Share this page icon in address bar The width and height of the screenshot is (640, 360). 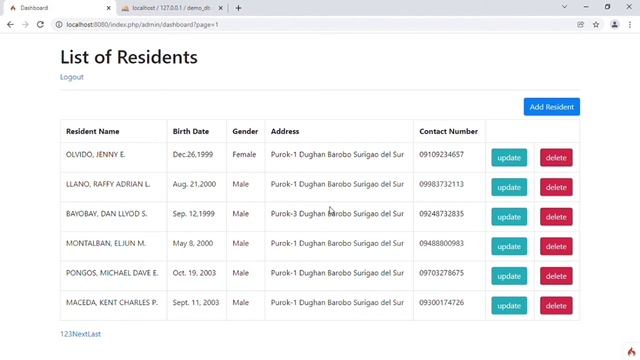[580, 24]
